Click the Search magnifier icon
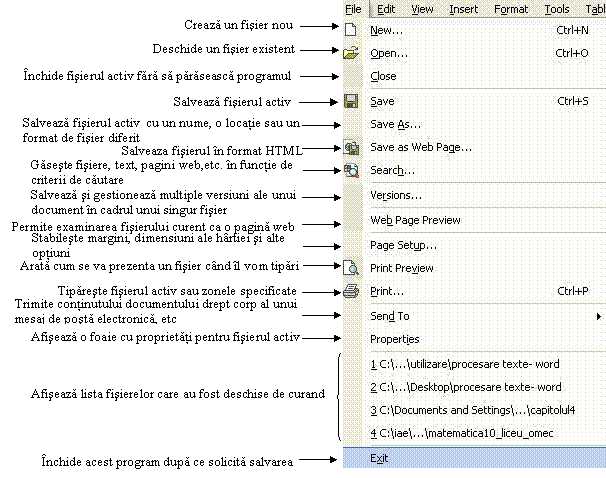Viewport: 606px width, 478px height. click(x=351, y=170)
